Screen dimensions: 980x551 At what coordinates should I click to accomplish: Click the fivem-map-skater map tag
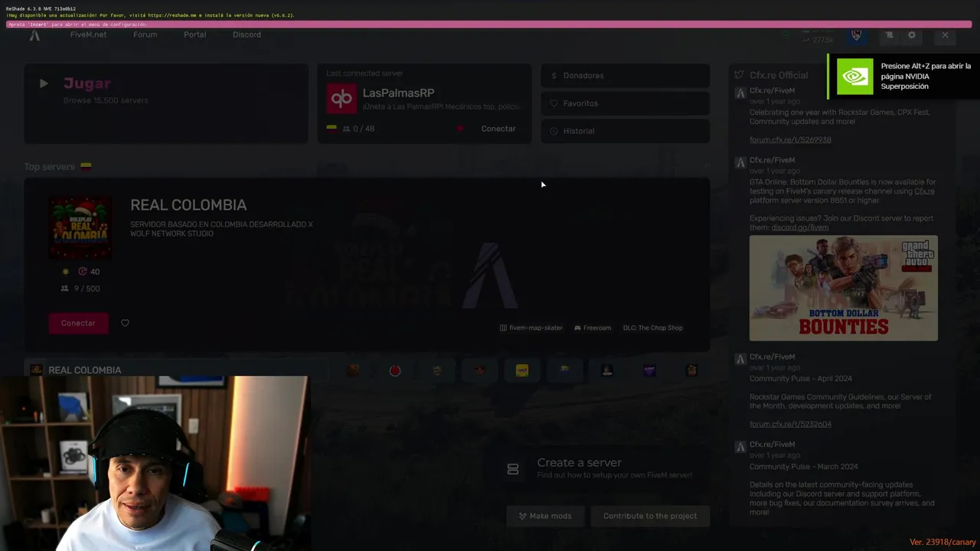531,328
